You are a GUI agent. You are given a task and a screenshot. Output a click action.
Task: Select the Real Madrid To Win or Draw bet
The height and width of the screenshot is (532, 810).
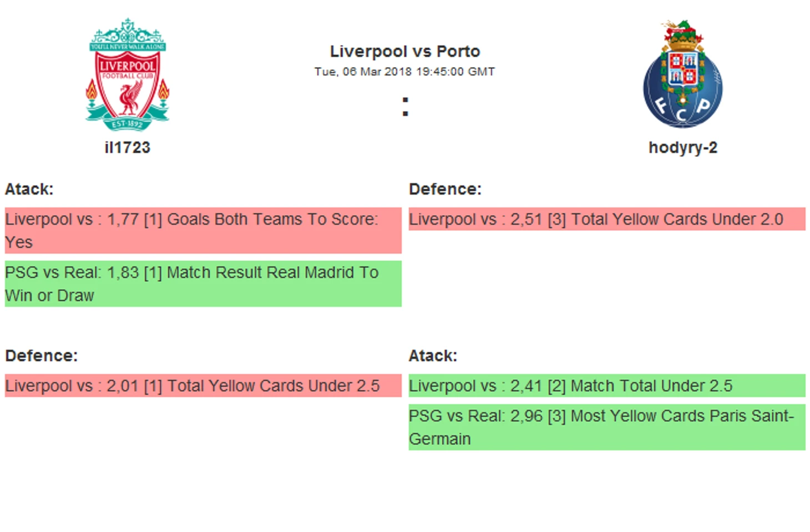tap(203, 283)
